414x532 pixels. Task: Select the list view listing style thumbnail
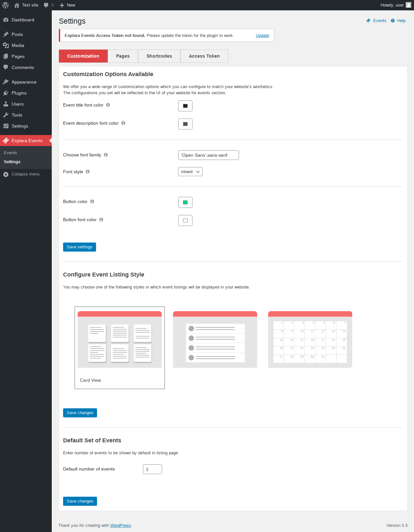click(215, 339)
